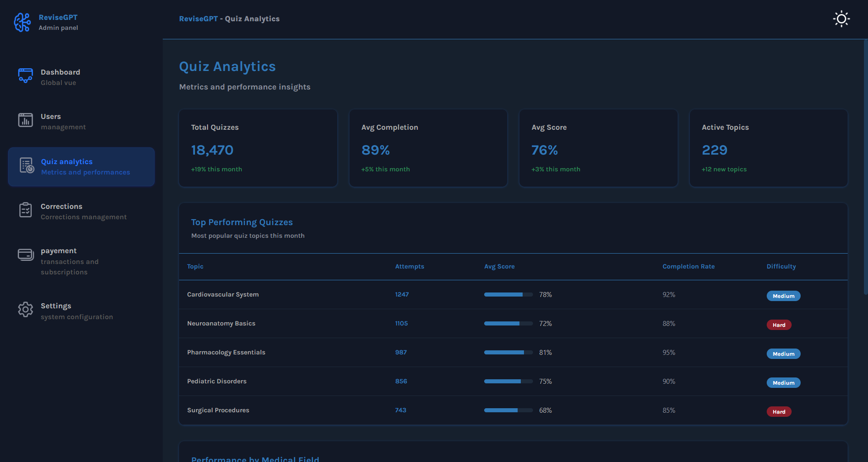868x462 pixels.
Task: Click the Topic column header
Action: click(195, 267)
